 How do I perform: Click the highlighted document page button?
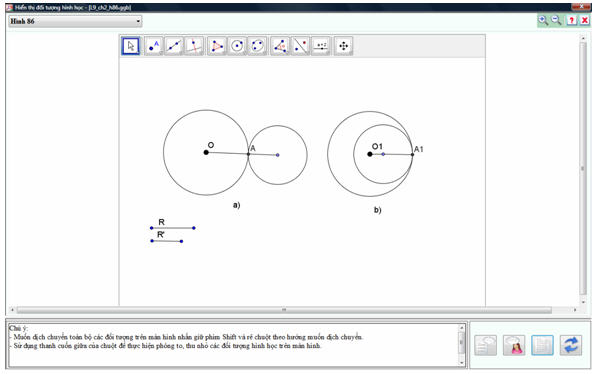click(542, 345)
